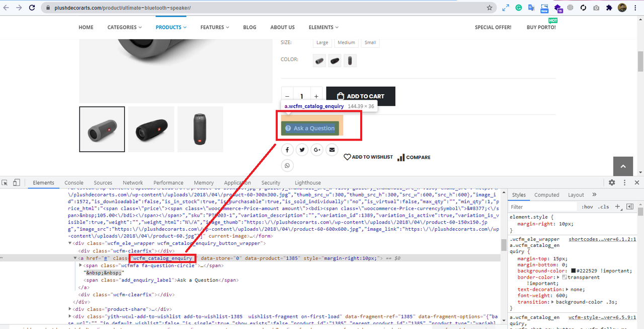Open the ELEMENTS nav dropdown
This screenshot has height=329, width=644.
(324, 27)
